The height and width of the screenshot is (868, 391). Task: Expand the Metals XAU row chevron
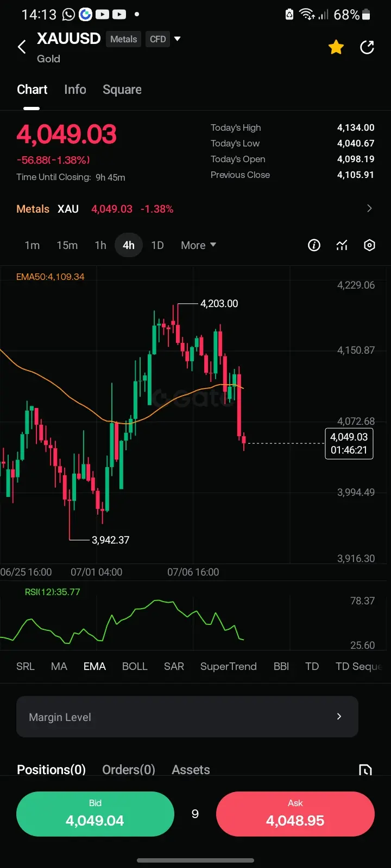click(x=369, y=208)
